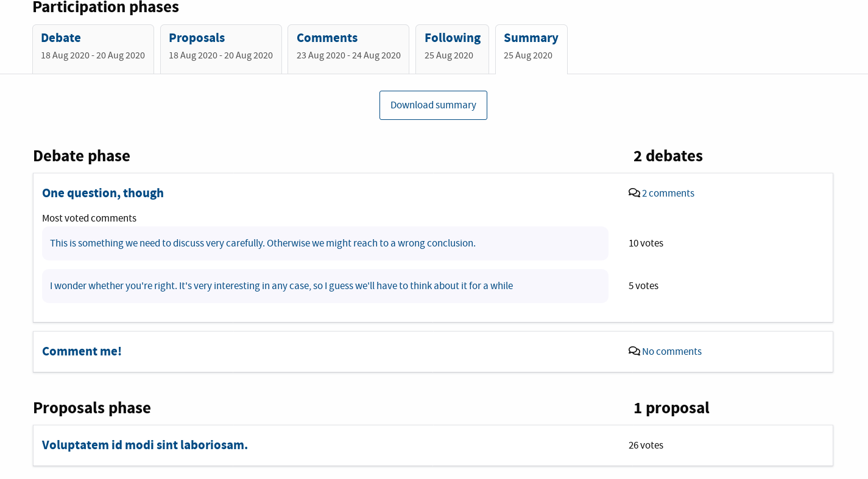Open the debate 'One question, though'
Image resolution: width=868 pixels, height=479 pixels.
(103, 193)
